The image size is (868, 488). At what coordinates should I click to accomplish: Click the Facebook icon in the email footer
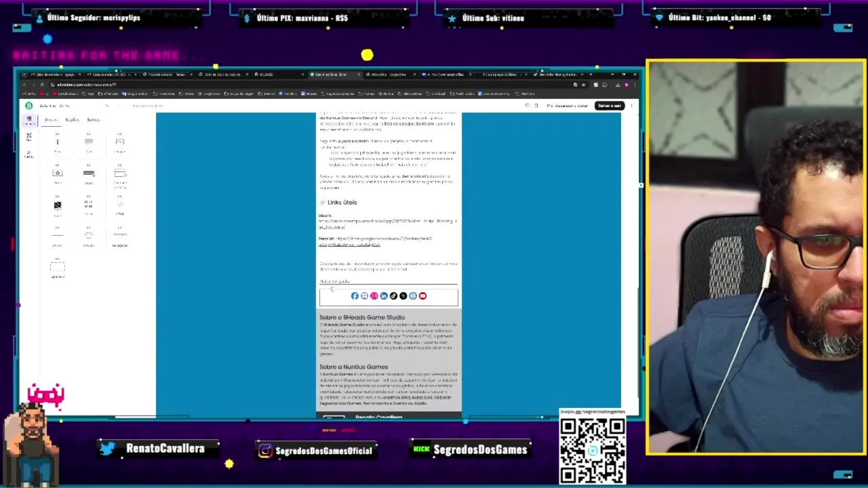(355, 296)
